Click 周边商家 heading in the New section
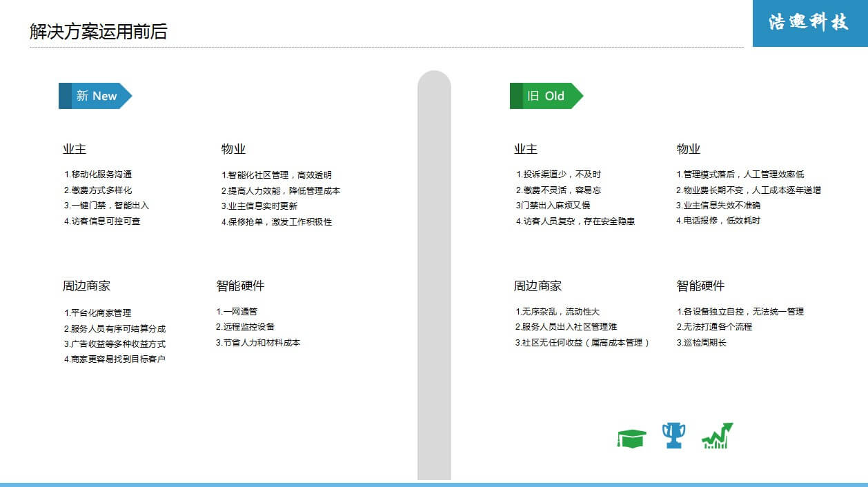Image resolution: width=868 pixels, height=487 pixels. tap(86, 286)
